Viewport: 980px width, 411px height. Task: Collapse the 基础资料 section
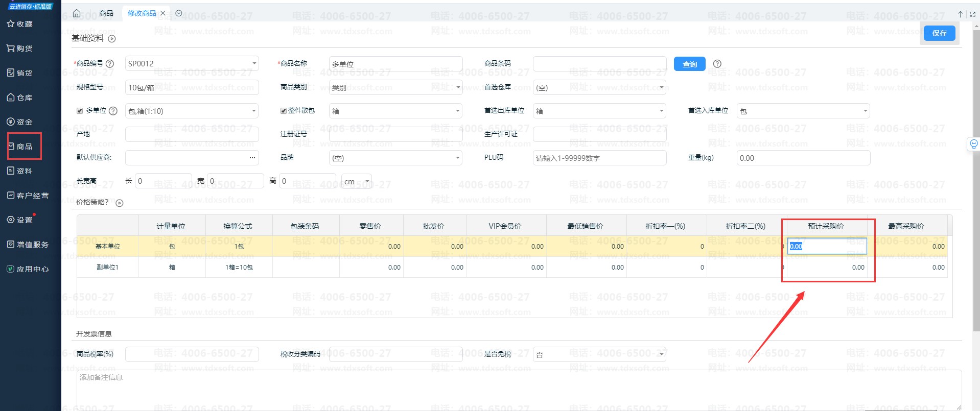coord(112,39)
